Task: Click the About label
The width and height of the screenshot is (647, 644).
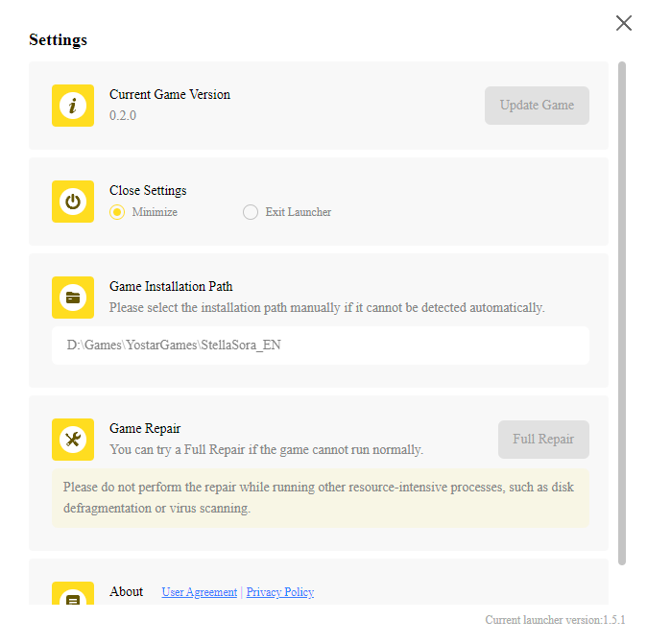Action: (126, 591)
